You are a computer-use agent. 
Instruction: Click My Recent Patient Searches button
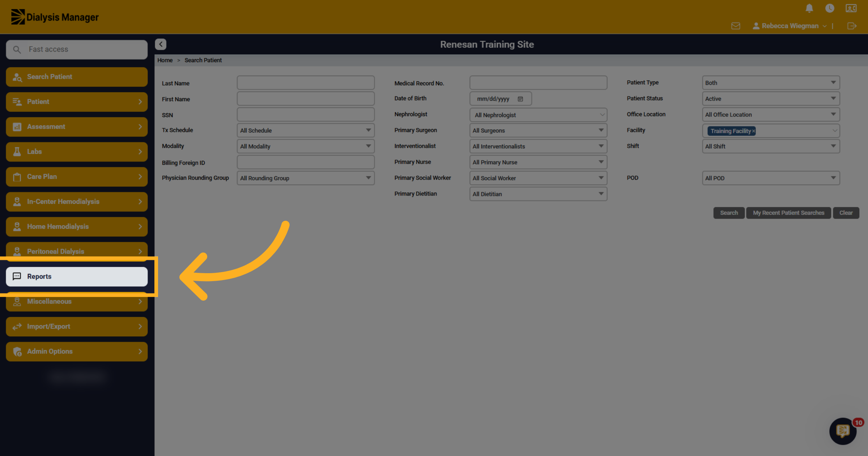[788, 213]
